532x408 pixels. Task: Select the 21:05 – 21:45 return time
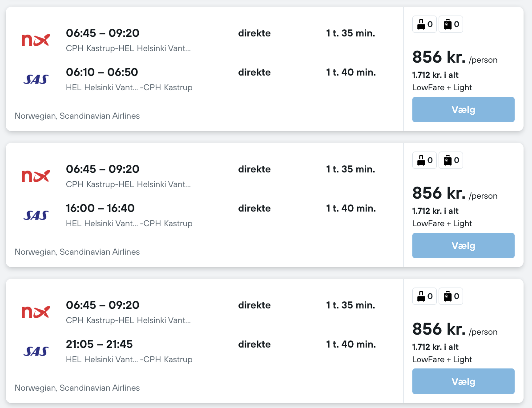tap(99, 344)
